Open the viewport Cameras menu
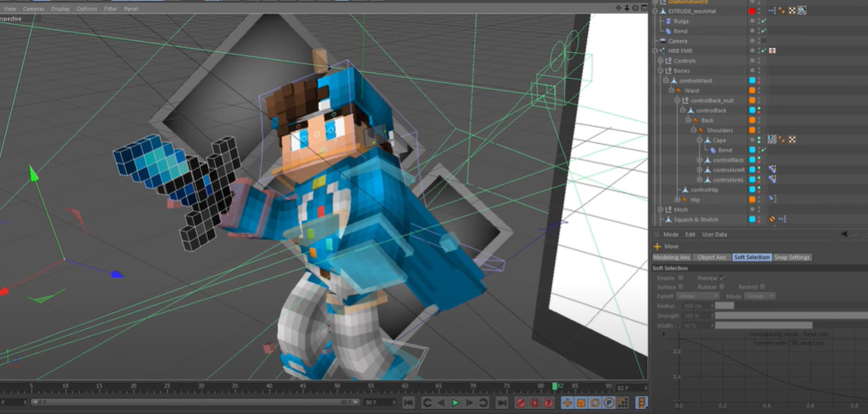868x414 pixels. pyautogui.click(x=33, y=9)
